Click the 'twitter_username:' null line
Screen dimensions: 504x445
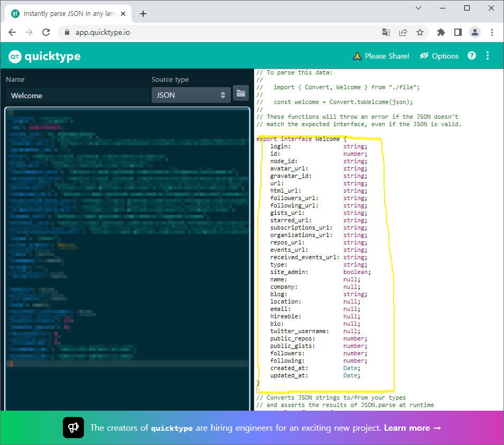315,331
